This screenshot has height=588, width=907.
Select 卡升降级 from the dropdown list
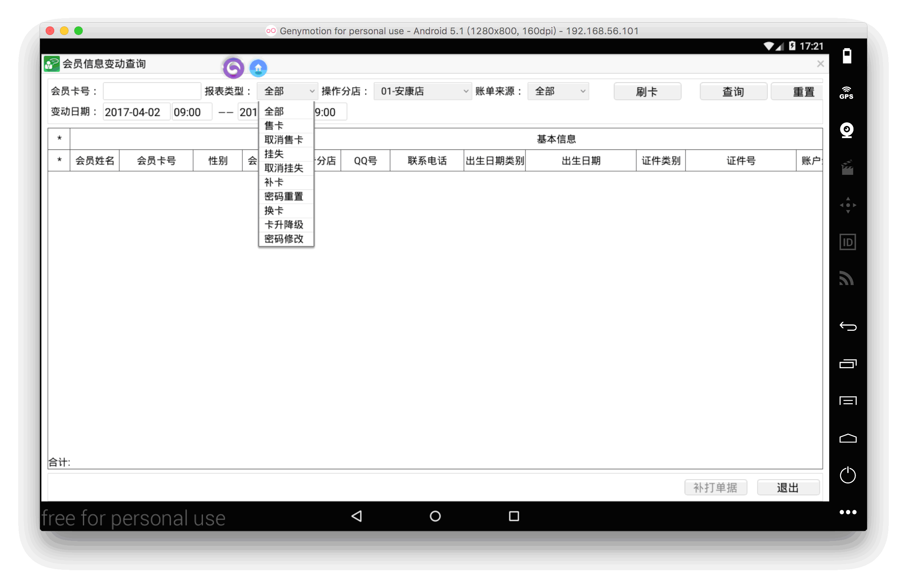(286, 224)
